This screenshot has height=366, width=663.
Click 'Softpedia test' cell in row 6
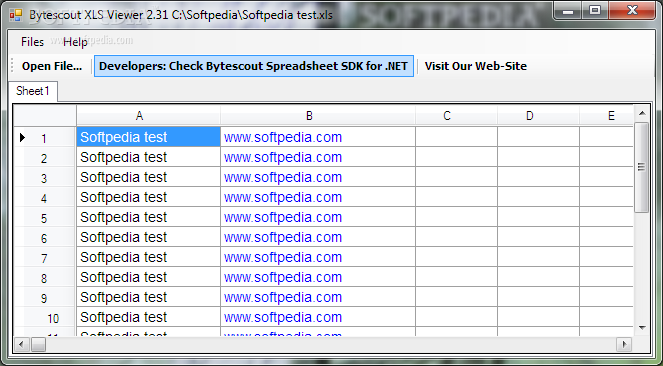point(148,237)
